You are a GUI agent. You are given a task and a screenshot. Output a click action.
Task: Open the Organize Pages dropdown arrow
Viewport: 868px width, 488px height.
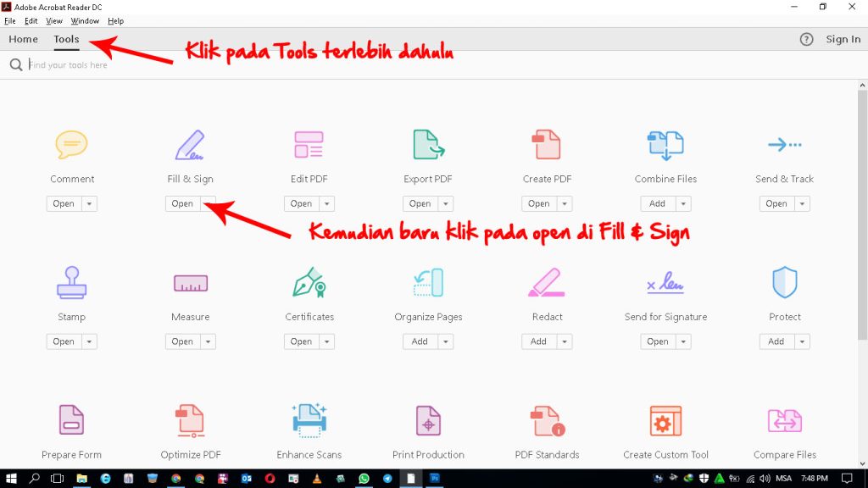coord(446,341)
